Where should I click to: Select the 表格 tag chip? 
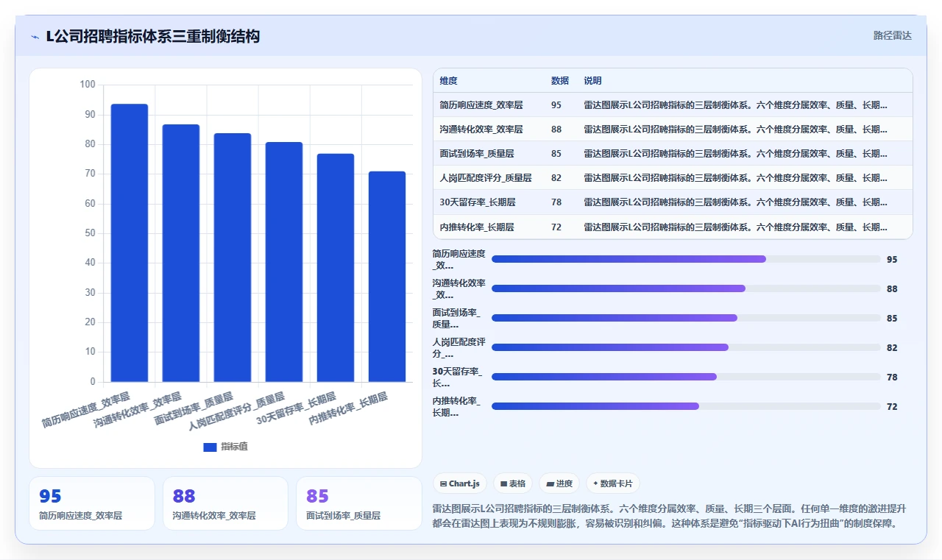[513, 483]
